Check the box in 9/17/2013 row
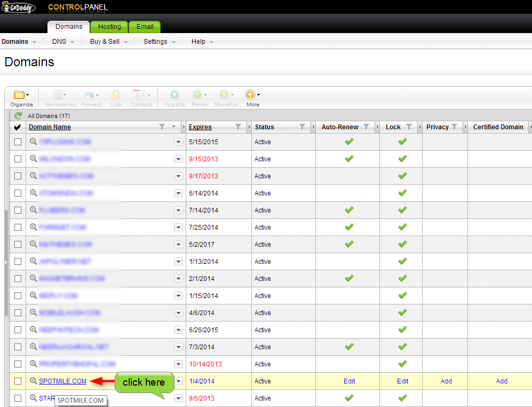532x407 pixels. 18,176
